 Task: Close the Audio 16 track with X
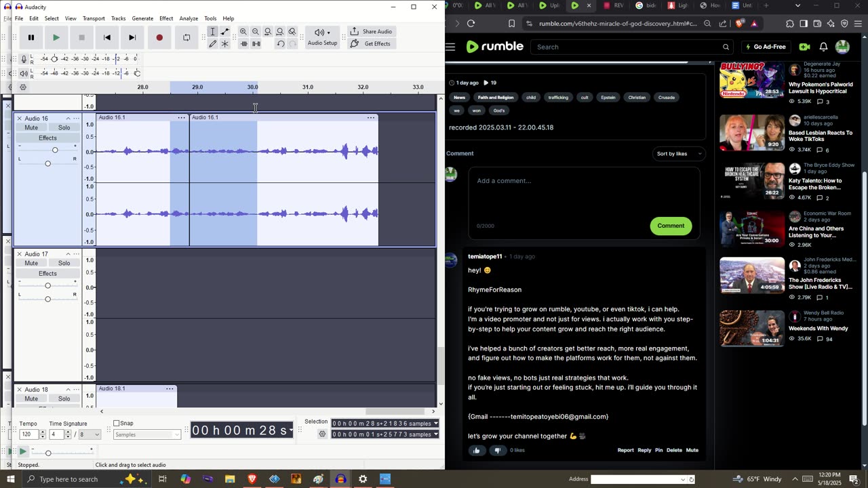click(x=19, y=119)
